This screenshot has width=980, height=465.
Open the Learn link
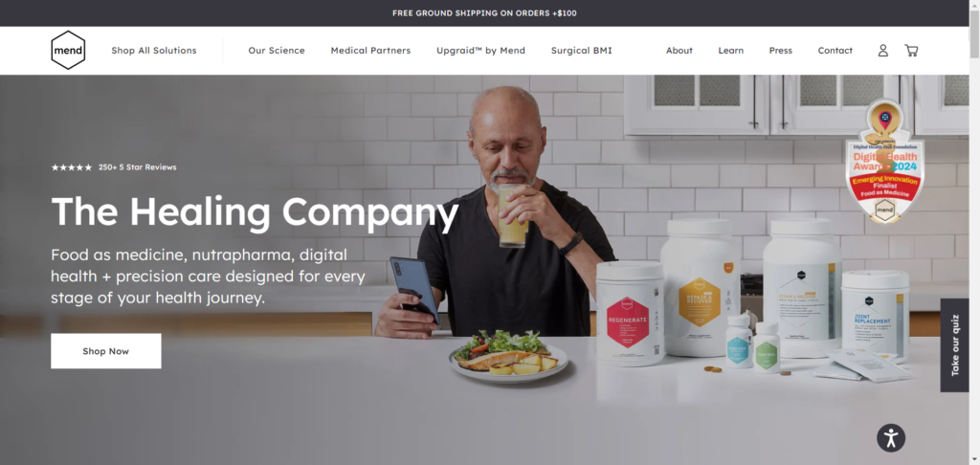(x=730, y=51)
